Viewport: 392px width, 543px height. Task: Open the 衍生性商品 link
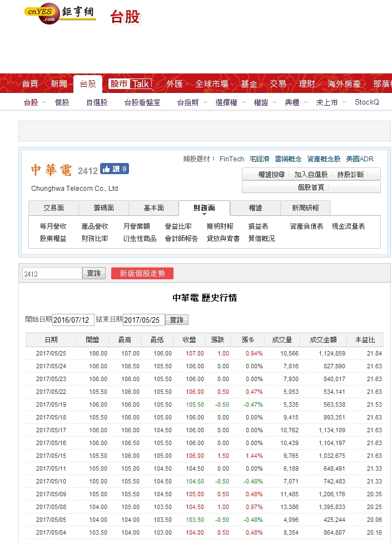tap(140, 238)
